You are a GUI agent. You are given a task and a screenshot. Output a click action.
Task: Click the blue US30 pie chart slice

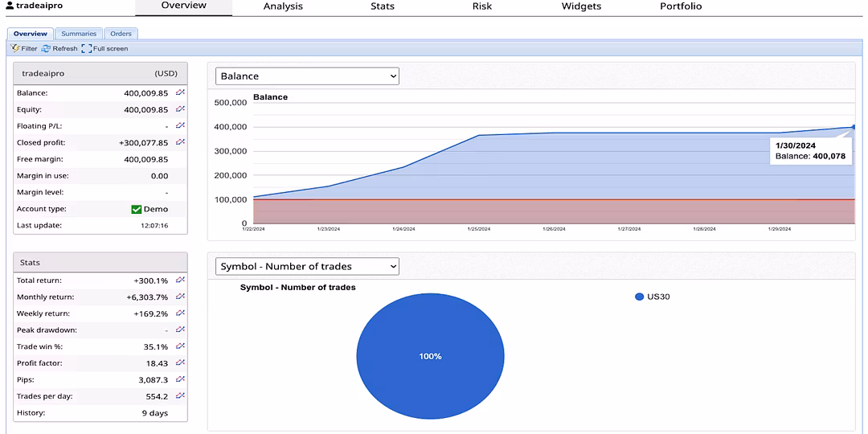coord(430,356)
